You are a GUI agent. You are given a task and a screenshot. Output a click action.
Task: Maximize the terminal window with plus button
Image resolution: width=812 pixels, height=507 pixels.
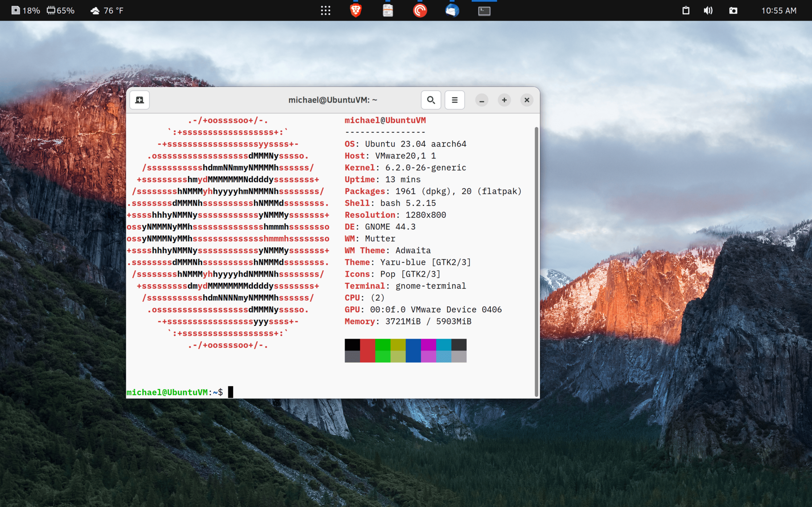504,100
